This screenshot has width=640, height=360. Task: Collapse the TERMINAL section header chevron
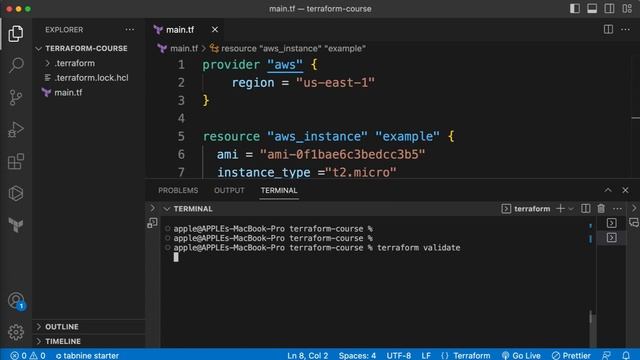point(167,209)
